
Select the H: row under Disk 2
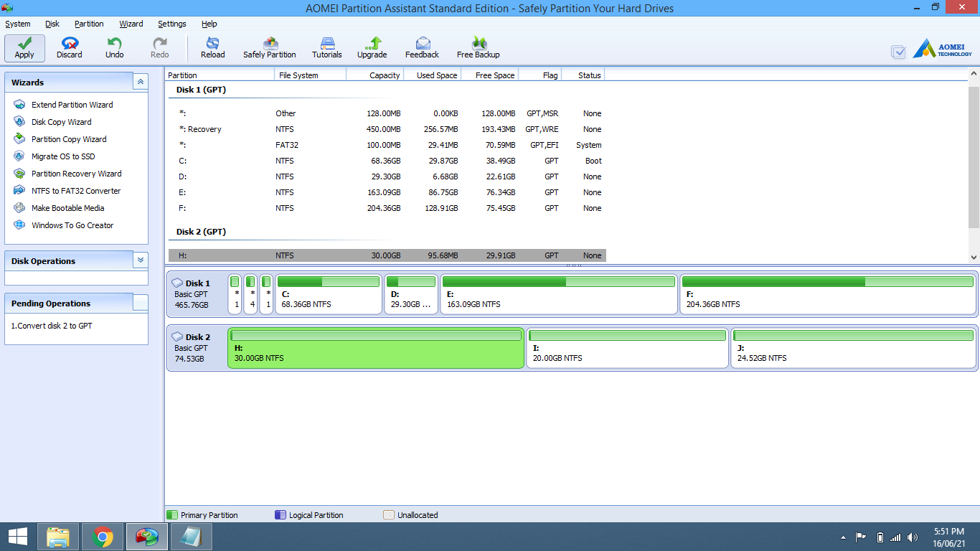coord(387,255)
